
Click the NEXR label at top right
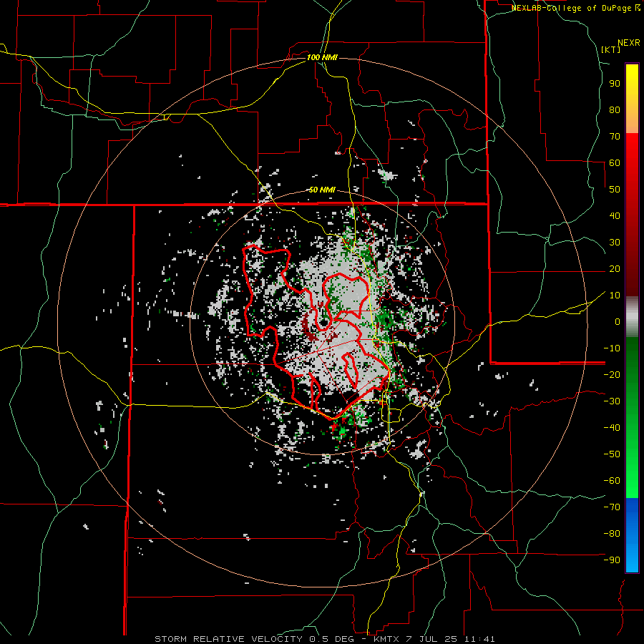click(x=629, y=43)
